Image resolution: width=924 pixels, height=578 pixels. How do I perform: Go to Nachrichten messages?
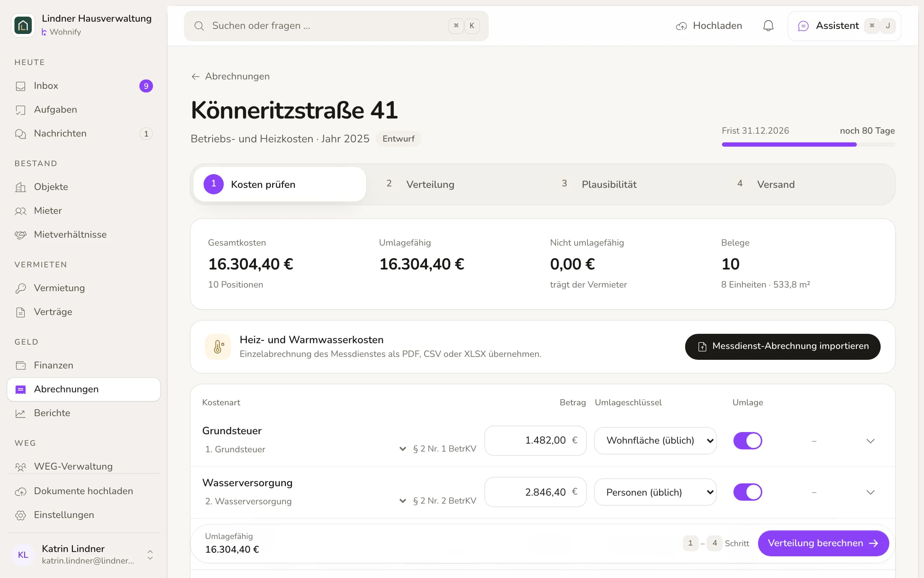click(x=84, y=133)
